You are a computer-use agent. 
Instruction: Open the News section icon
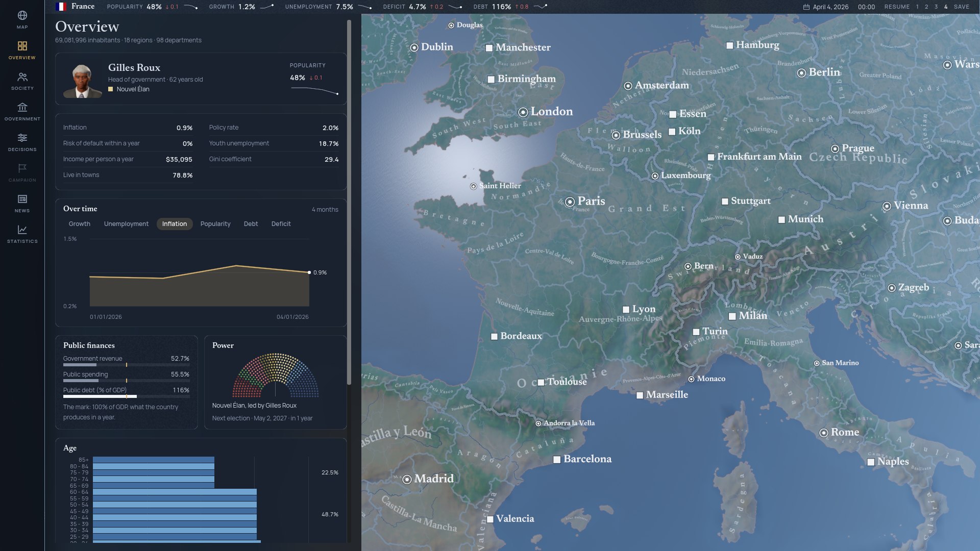[22, 199]
